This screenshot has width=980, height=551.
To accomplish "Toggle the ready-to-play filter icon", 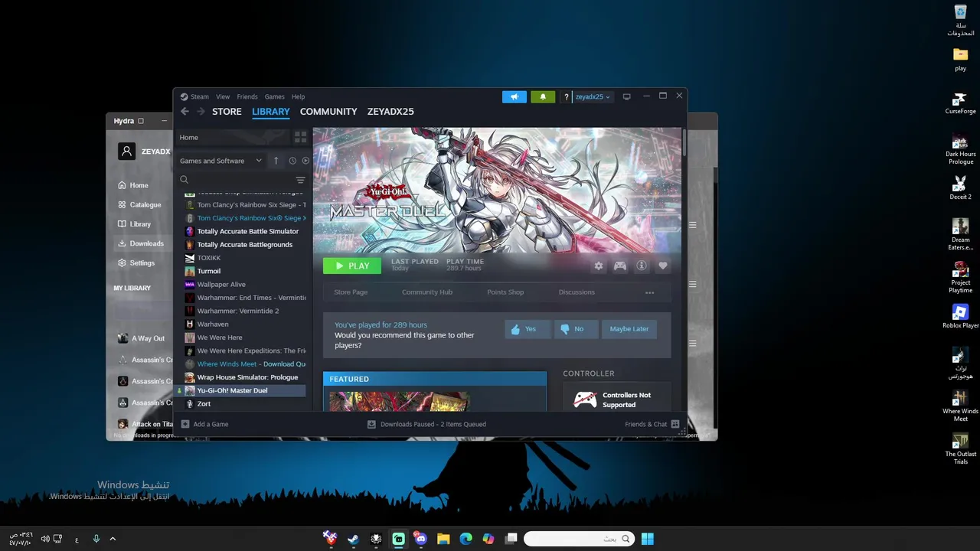I will pyautogui.click(x=305, y=161).
